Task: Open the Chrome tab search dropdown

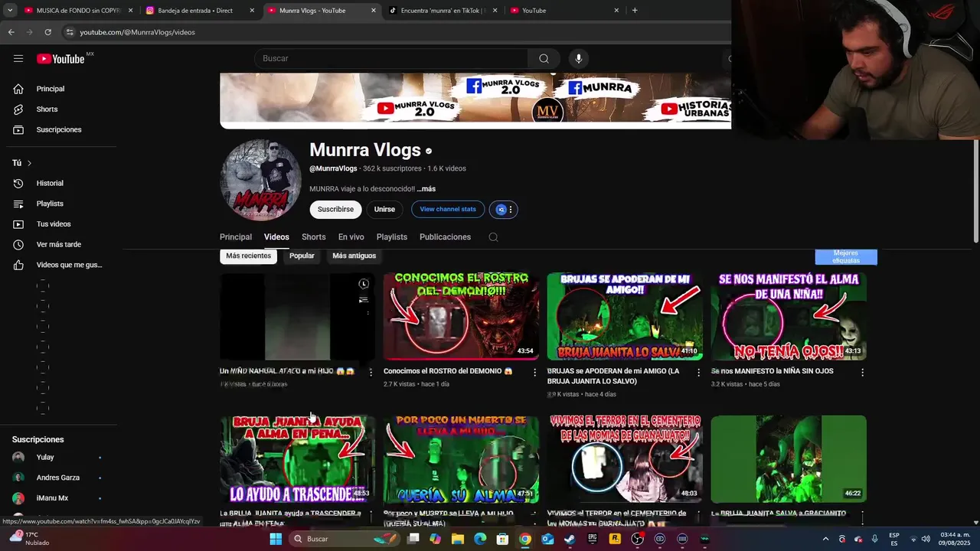Action: tap(10, 11)
